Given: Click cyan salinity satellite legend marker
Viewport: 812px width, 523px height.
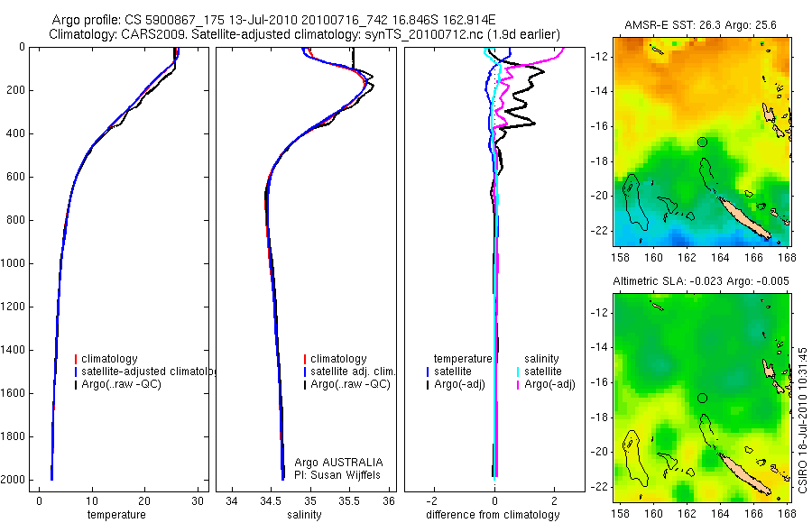Looking at the screenshot, I should 518,372.
